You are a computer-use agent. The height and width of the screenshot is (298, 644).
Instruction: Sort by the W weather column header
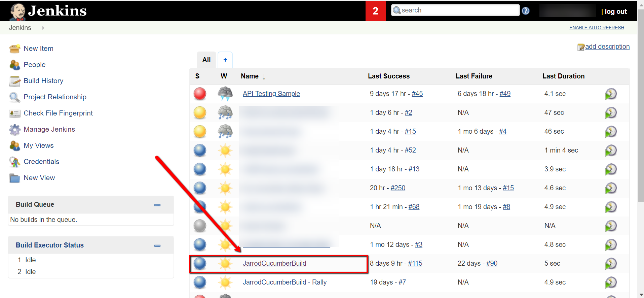tap(224, 76)
